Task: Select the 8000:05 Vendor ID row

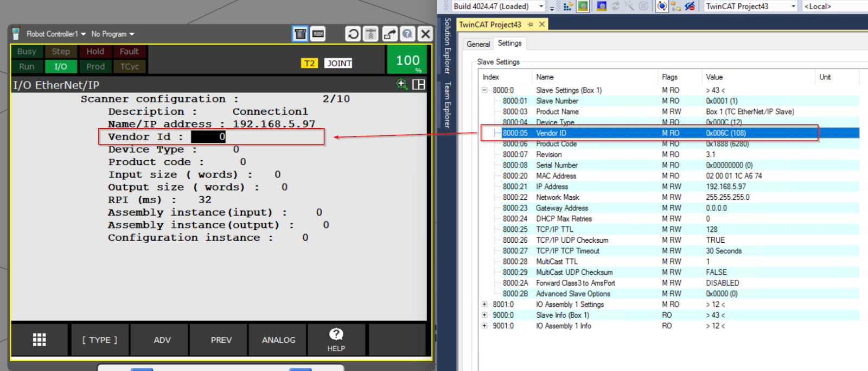Action: point(669,133)
